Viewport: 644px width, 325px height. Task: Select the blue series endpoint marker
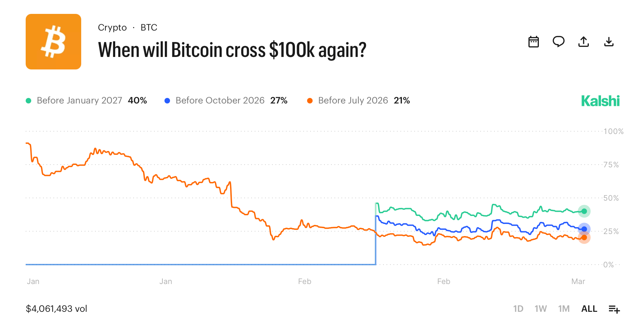coord(584,229)
